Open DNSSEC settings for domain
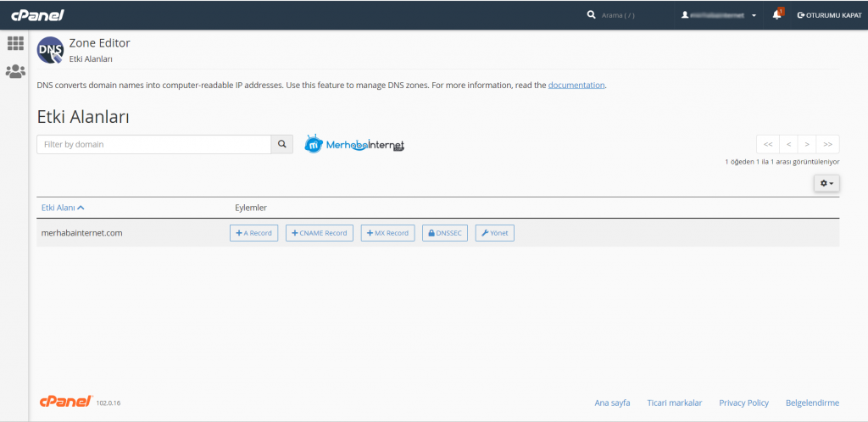868x422 pixels. coord(445,233)
